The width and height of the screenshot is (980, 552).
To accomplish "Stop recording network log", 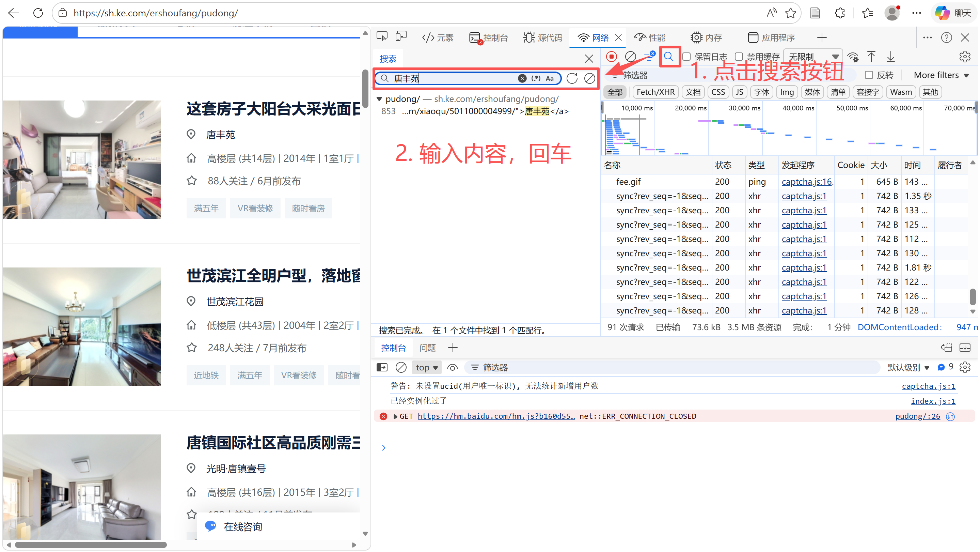I will pos(611,57).
